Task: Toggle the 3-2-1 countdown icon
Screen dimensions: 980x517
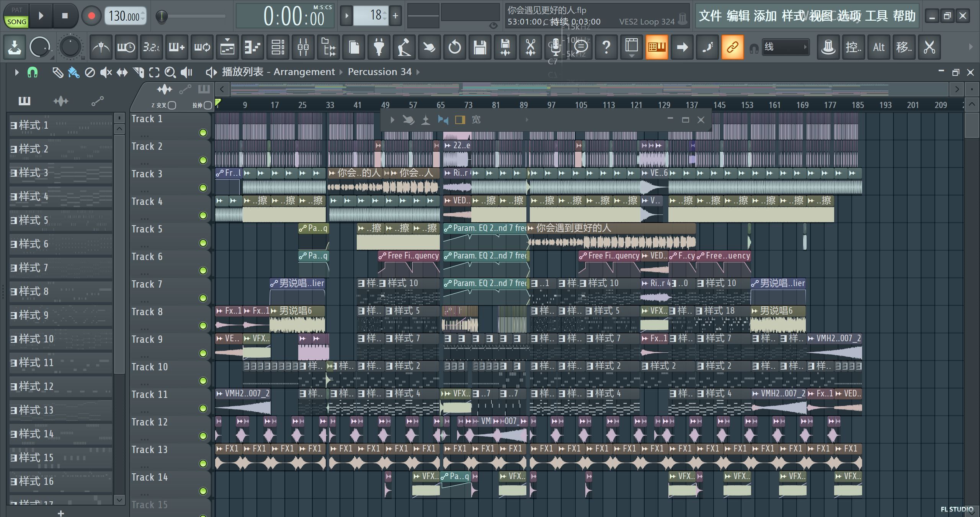Action: coord(151,47)
